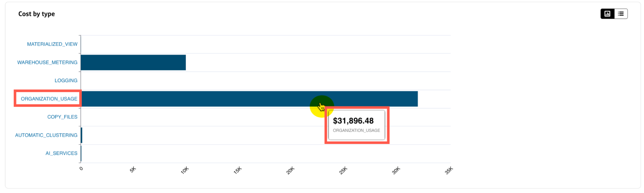Click the MATERIALIZED_VIEW axis label
Image resolution: width=644 pixels, height=193 pixels.
(x=52, y=44)
